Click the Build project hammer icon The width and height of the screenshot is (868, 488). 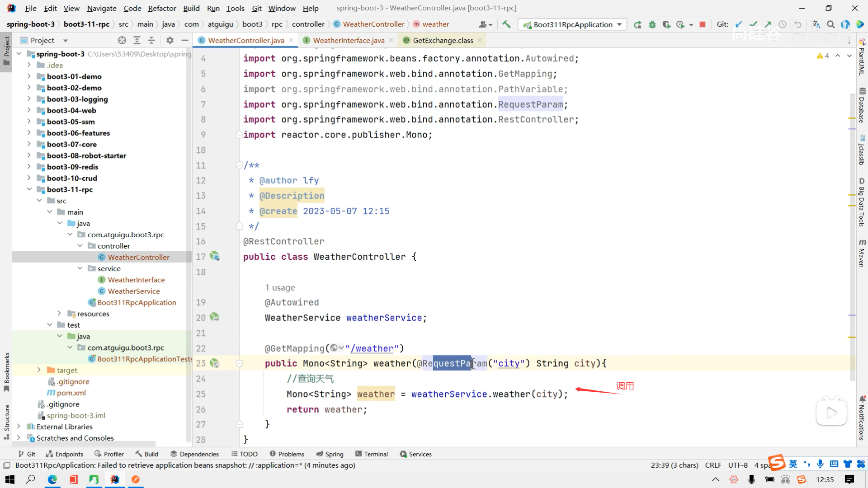click(506, 24)
